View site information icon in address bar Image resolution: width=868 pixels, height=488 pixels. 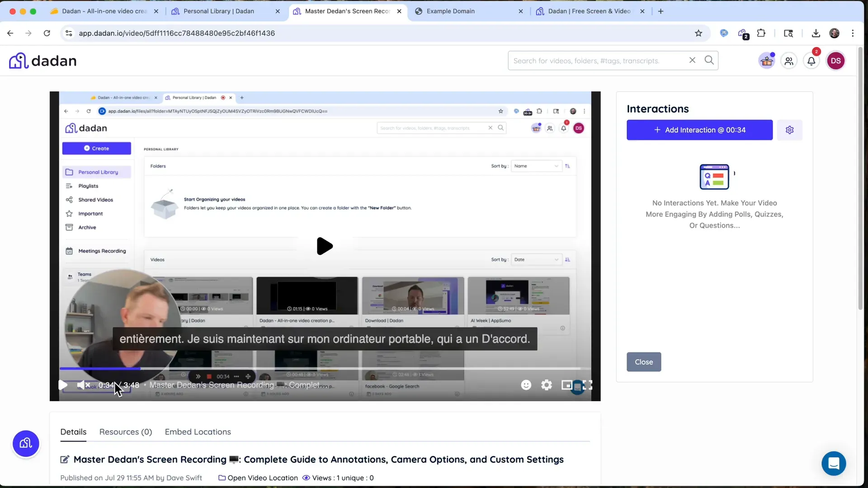tap(69, 33)
